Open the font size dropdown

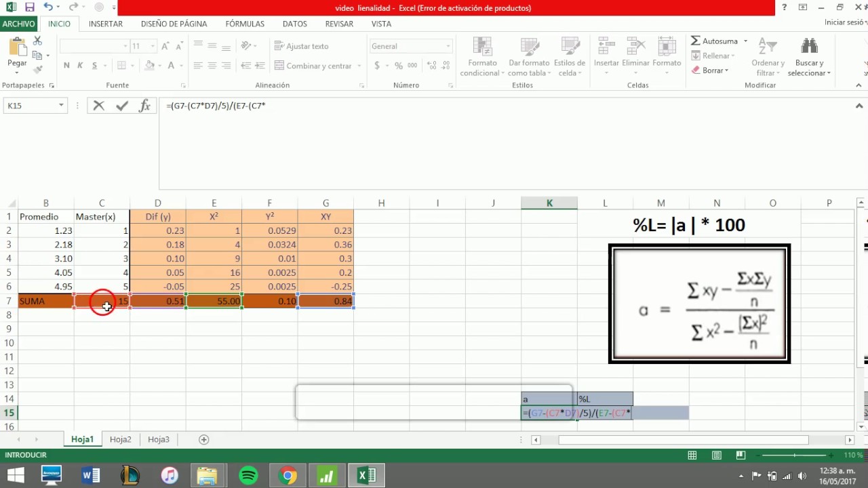[152, 46]
